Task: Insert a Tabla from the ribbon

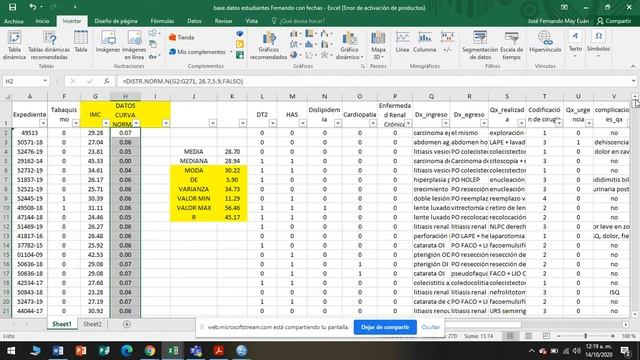Action: coord(81,42)
